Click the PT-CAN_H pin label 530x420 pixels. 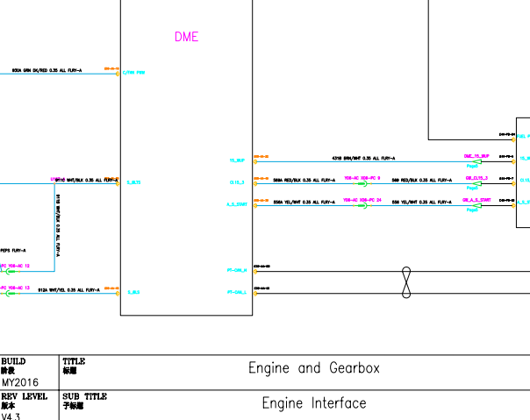pyautogui.click(x=237, y=270)
